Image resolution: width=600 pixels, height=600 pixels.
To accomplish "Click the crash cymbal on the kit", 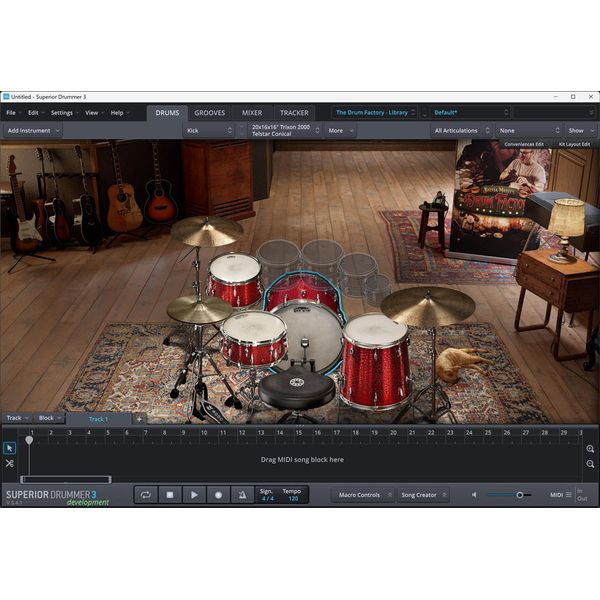I will (207, 231).
